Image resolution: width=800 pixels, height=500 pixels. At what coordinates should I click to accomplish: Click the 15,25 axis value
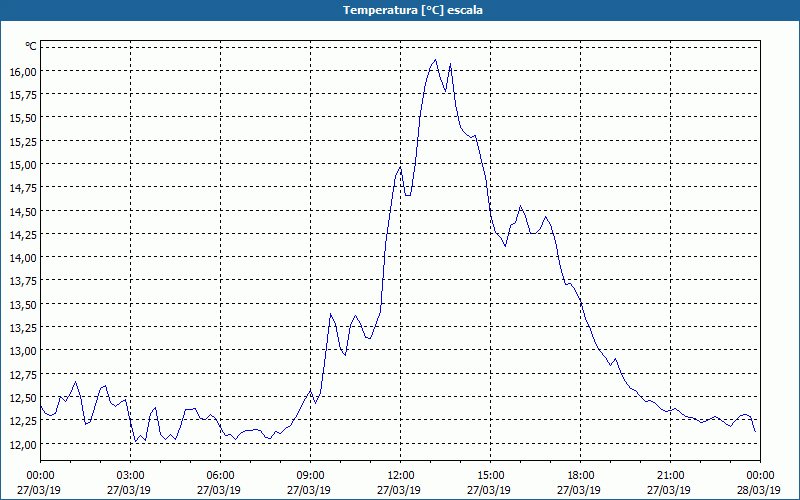coord(23,141)
